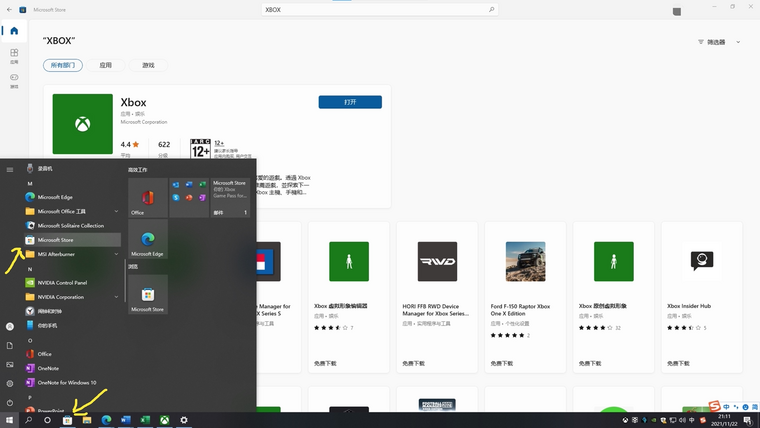Screen dimensions: 760x428
Task: Open Pictures from the Start menu rail
Action: click(10, 365)
